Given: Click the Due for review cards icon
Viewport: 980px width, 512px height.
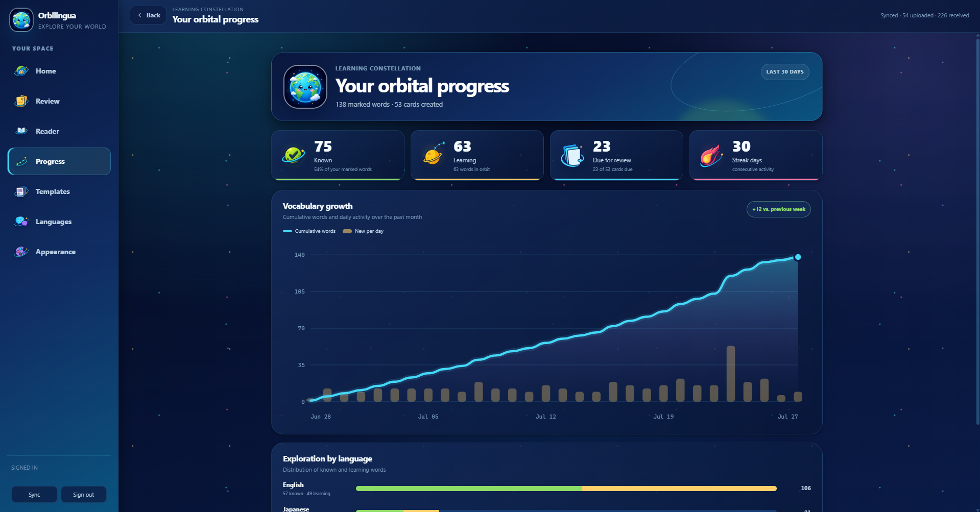Looking at the screenshot, I should tap(572, 155).
